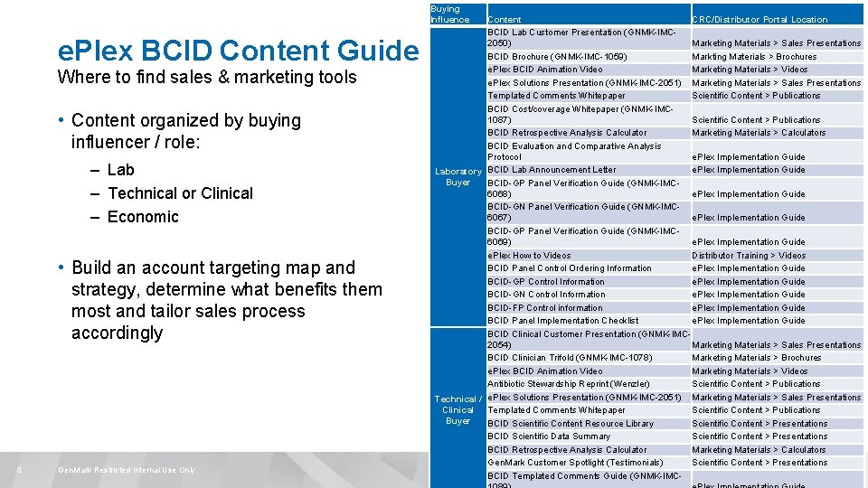Click 'Markting Materials > Brochures' for BCID Brochure

(778, 56)
